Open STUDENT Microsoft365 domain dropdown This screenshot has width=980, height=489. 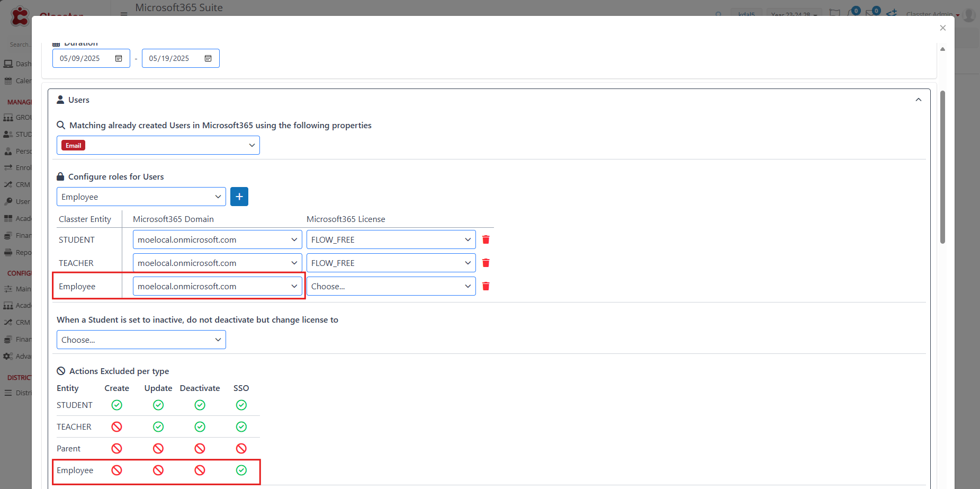pos(218,239)
